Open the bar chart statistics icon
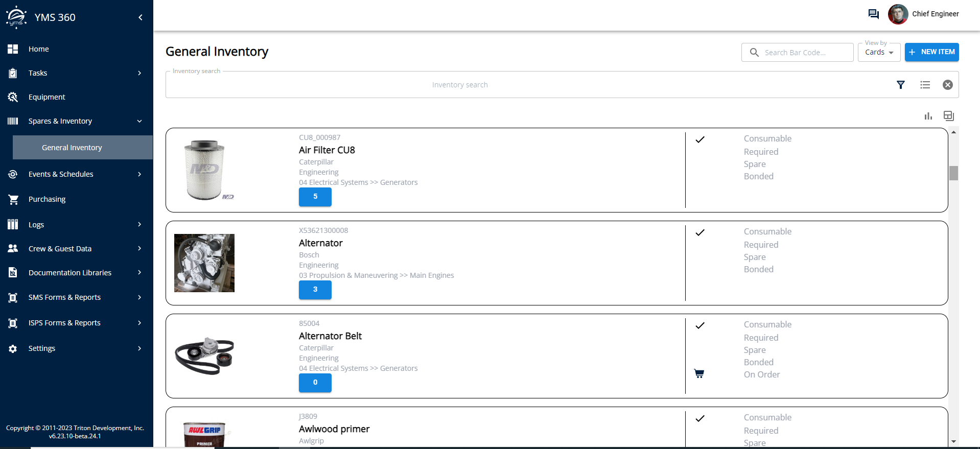980x449 pixels. (x=928, y=116)
